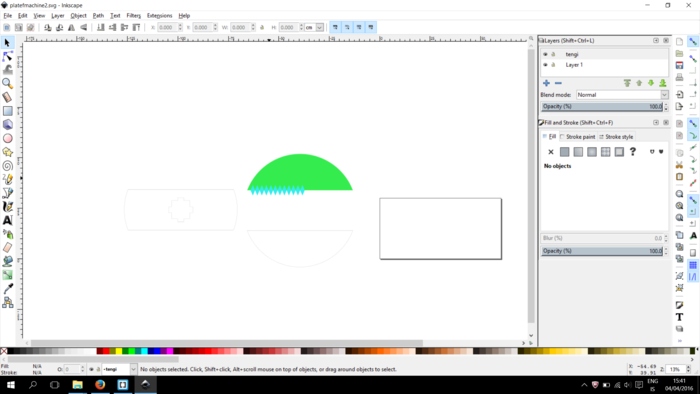Click the Pattern fill button
This screenshot has width=700, height=394.
tap(605, 152)
